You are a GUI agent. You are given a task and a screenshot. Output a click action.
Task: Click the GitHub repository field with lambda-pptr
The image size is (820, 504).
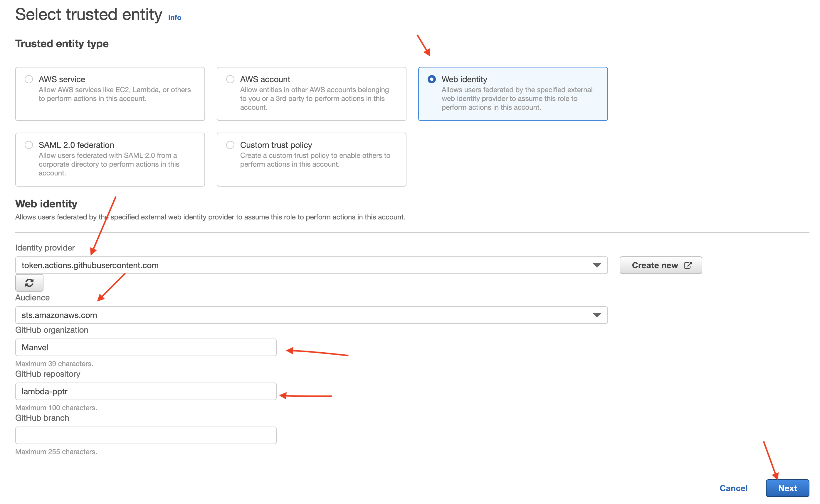(146, 391)
